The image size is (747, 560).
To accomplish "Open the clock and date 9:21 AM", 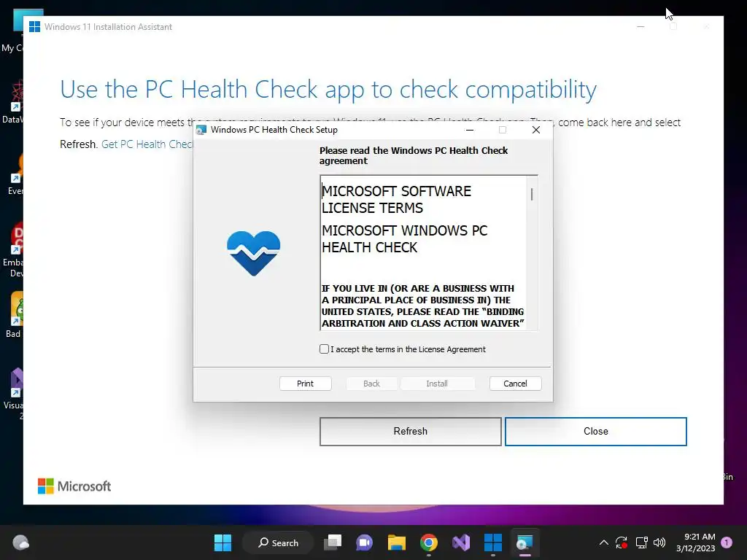I will click(695, 542).
